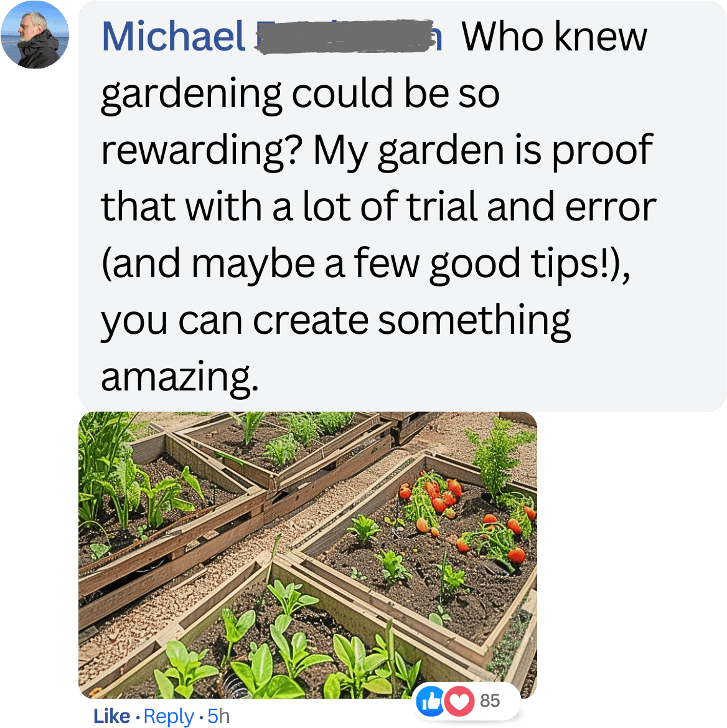Click the red heart reaction icon
Screen dimensions: 727x728
pyautogui.click(x=459, y=701)
